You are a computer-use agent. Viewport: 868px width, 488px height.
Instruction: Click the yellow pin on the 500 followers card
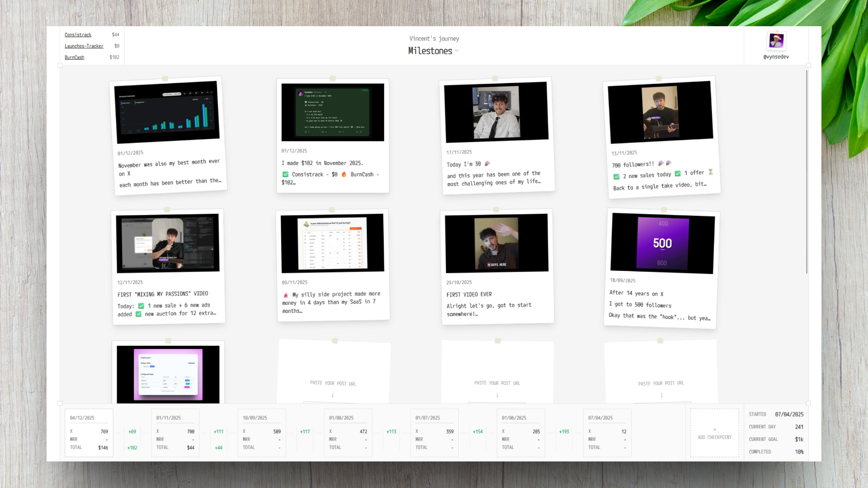pyautogui.click(x=663, y=209)
